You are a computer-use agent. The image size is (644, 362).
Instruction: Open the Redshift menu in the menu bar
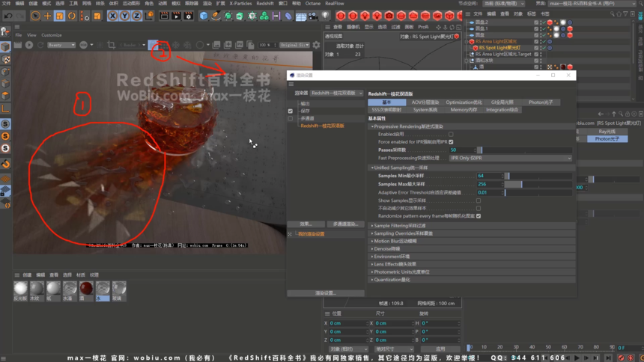(265, 3)
